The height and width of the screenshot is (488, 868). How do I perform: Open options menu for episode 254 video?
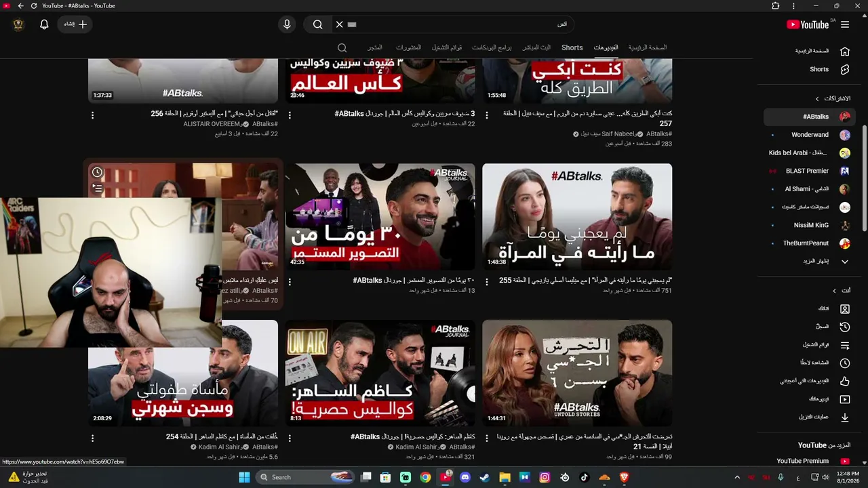tap(93, 438)
